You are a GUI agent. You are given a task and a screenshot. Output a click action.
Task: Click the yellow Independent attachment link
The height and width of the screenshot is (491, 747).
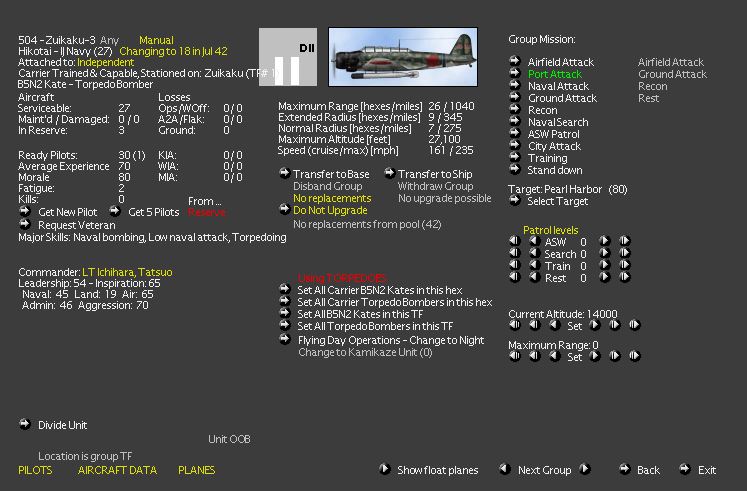(105, 62)
